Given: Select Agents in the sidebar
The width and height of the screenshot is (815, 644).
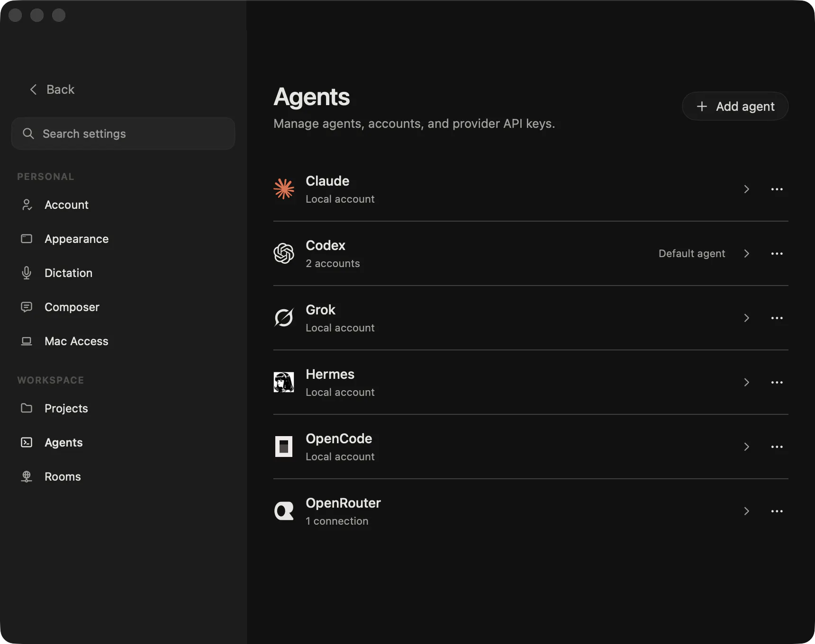Looking at the screenshot, I should (x=123, y=442).
